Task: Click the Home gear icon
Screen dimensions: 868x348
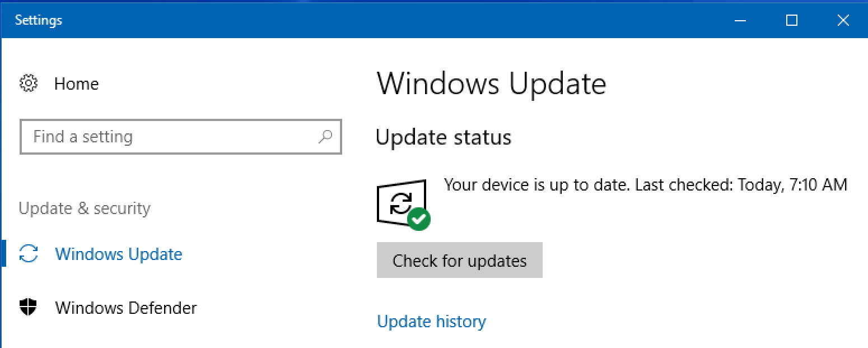Action: click(x=28, y=84)
